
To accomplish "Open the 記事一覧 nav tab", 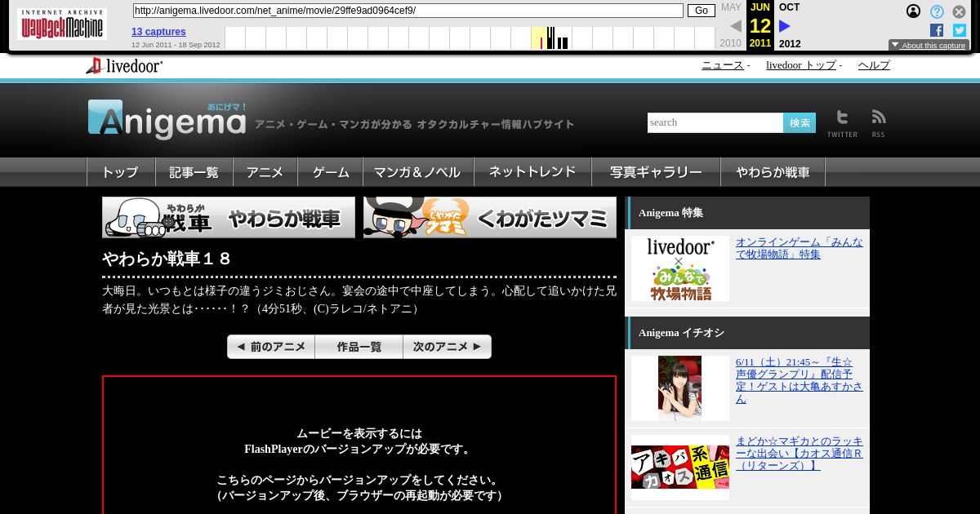I will click(194, 172).
